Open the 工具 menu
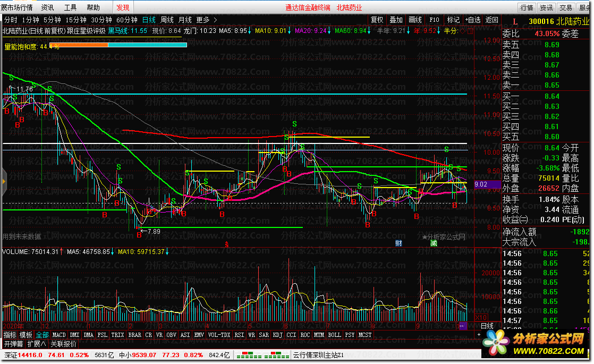594x364 pixels. 70,7
